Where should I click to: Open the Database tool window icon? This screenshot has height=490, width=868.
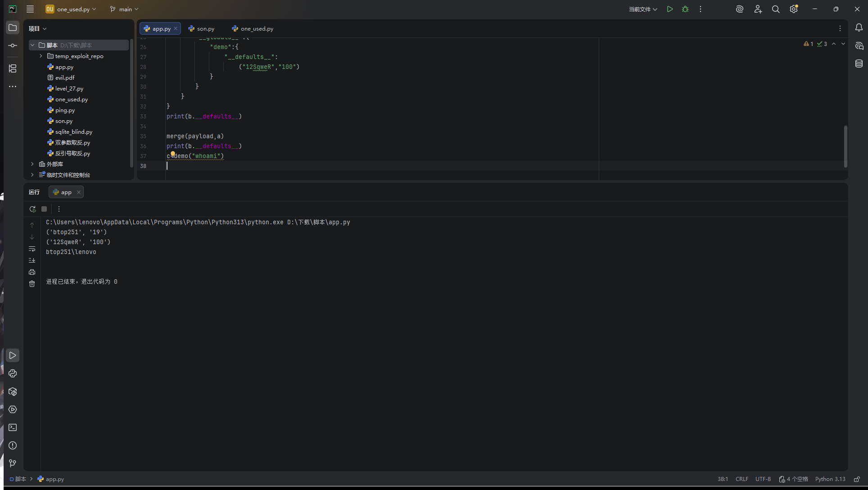pyautogui.click(x=859, y=64)
